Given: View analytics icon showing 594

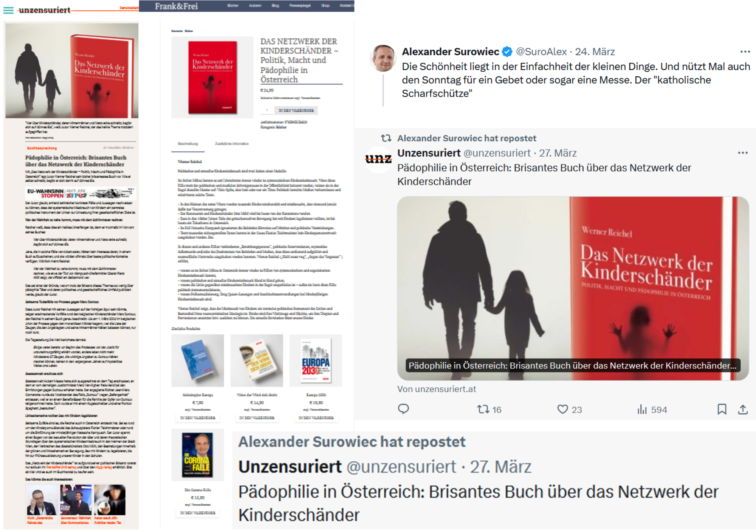Looking at the screenshot, I should click(x=652, y=410).
